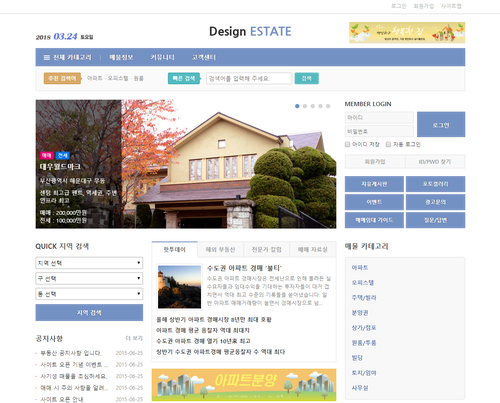Open the 자유게시판 button
Screen dimensions: 500x403
pos(374,184)
